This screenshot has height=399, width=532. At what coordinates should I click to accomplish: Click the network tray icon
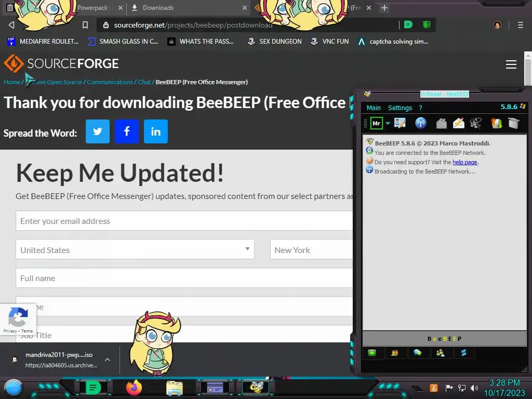pyautogui.click(x=461, y=388)
